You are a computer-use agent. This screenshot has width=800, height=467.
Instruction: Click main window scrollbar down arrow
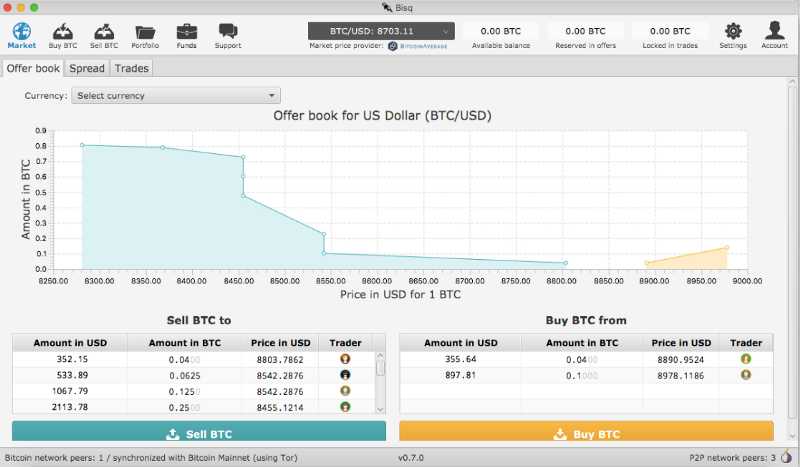[x=792, y=436]
